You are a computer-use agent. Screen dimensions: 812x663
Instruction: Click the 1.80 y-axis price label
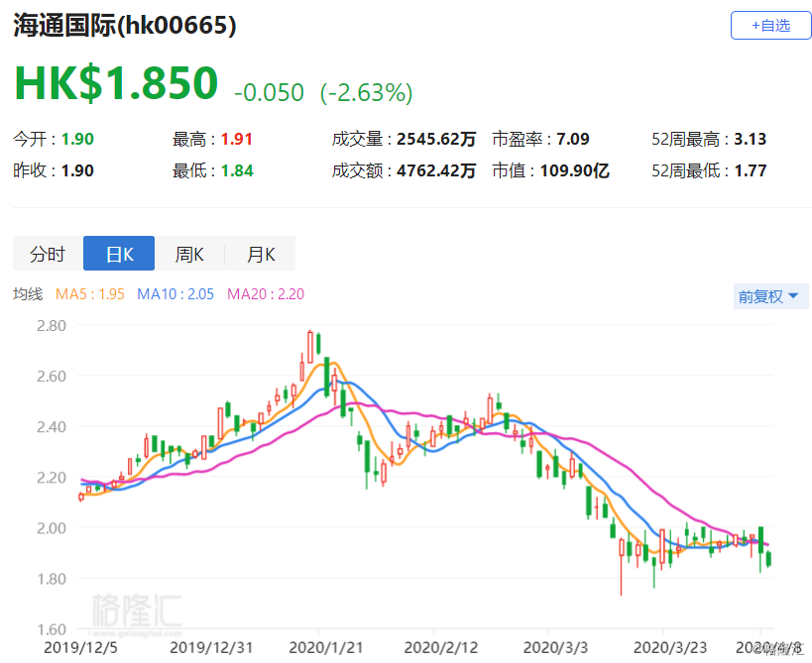(x=52, y=579)
